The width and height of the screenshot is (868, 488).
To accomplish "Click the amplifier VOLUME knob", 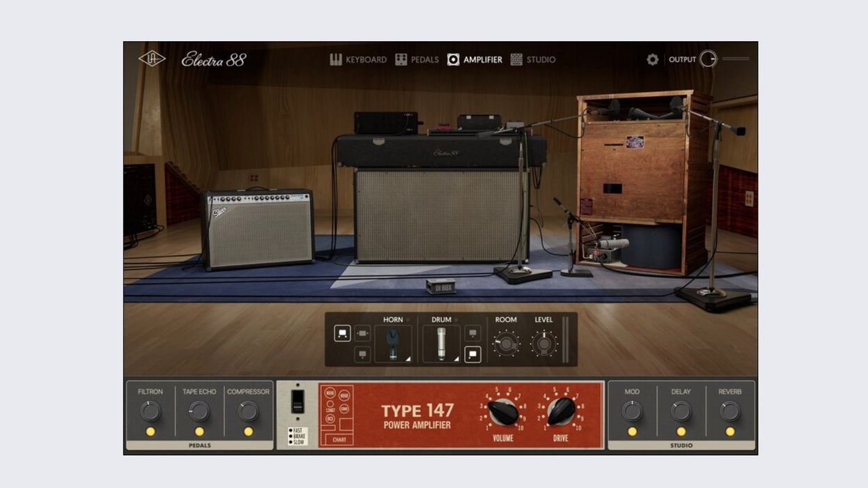I will (x=502, y=413).
